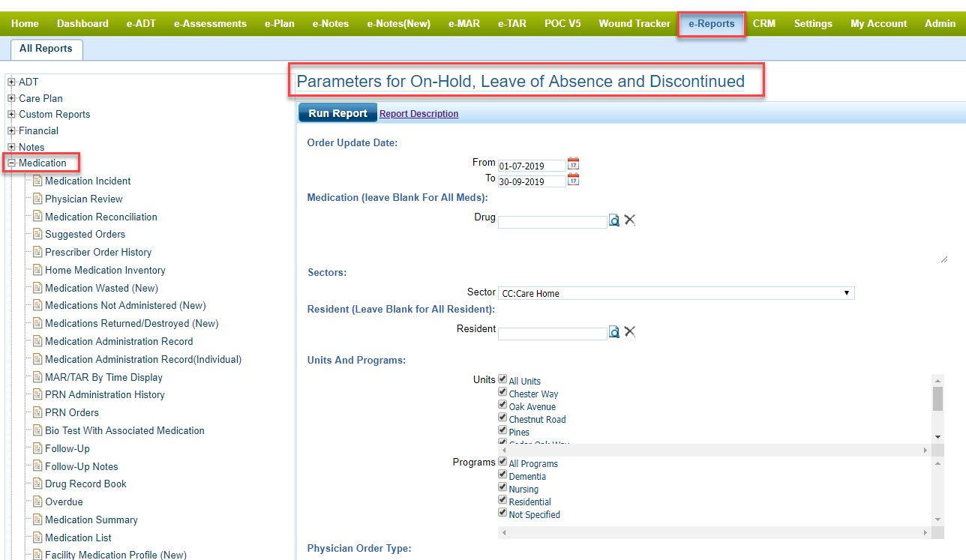Screen dimensions: 966x560
Task: Click document icon beside Physician Review
Action: (x=37, y=199)
